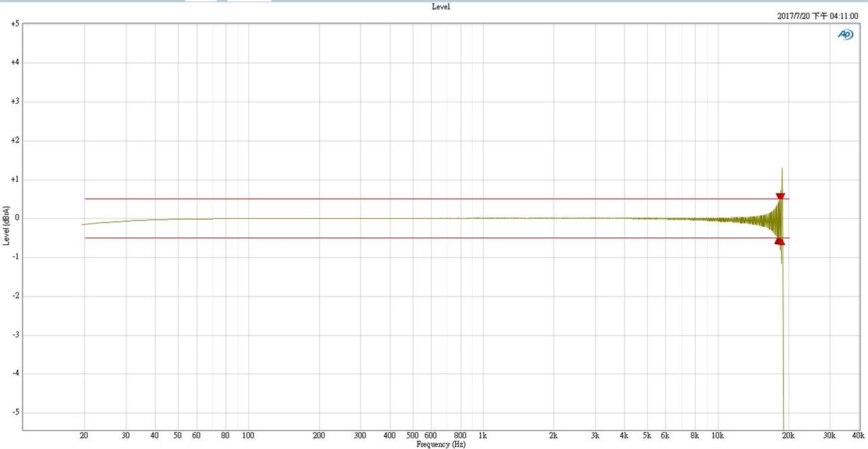The width and height of the screenshot is (868, 449).
Task: Select the "Frequency (Hz)" horizontal axis label
Action: [x=441, y=444]
